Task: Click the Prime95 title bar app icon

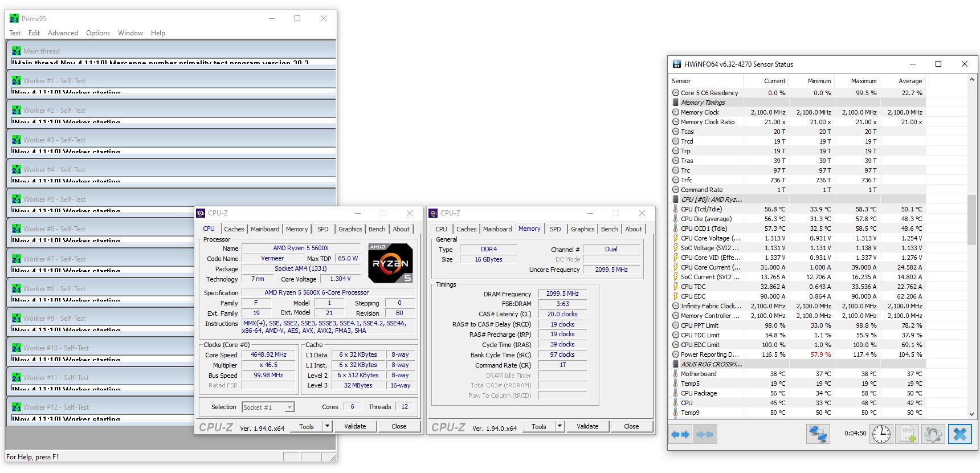Action: (14, 18)
